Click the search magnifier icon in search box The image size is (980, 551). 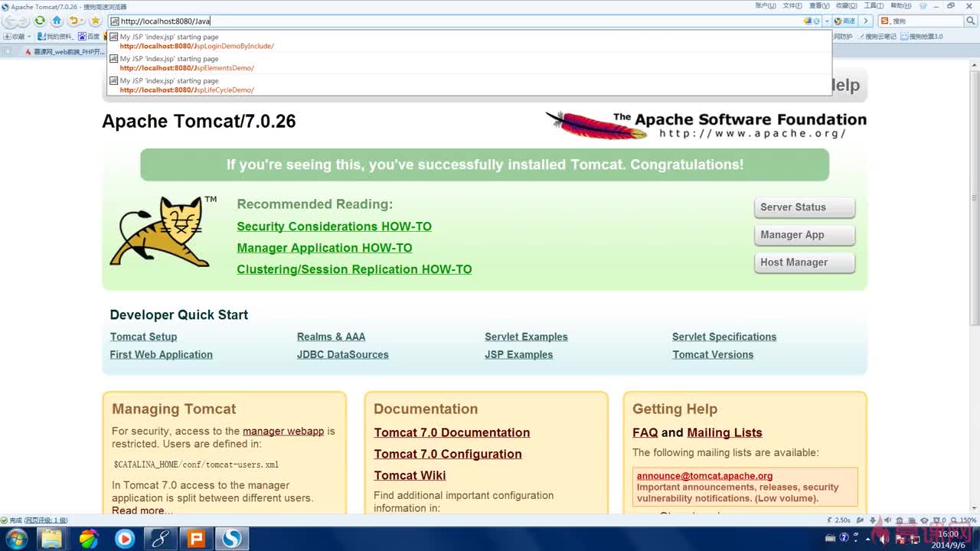969,21
